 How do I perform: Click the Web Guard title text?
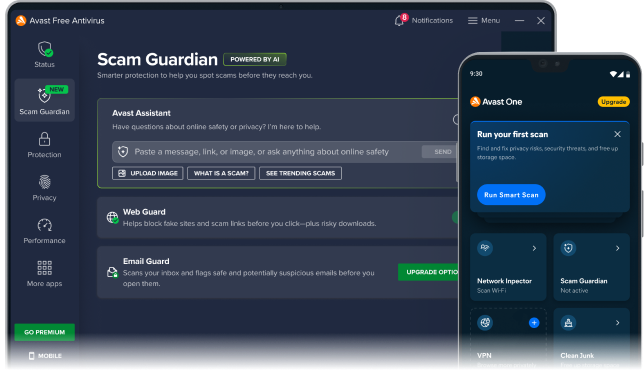click(144, 212)
